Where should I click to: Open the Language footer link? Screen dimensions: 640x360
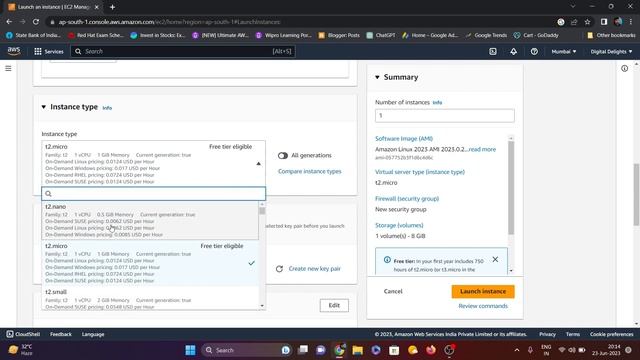point(93,334)
